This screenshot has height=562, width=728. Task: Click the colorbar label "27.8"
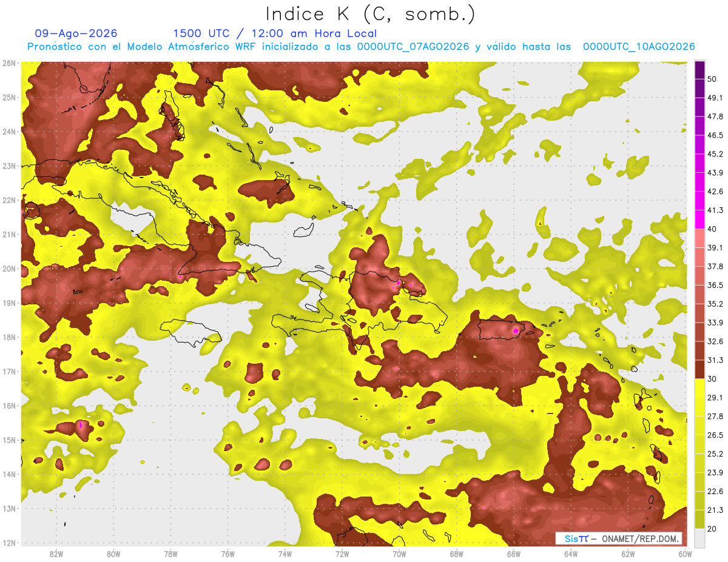pos(715,416)
